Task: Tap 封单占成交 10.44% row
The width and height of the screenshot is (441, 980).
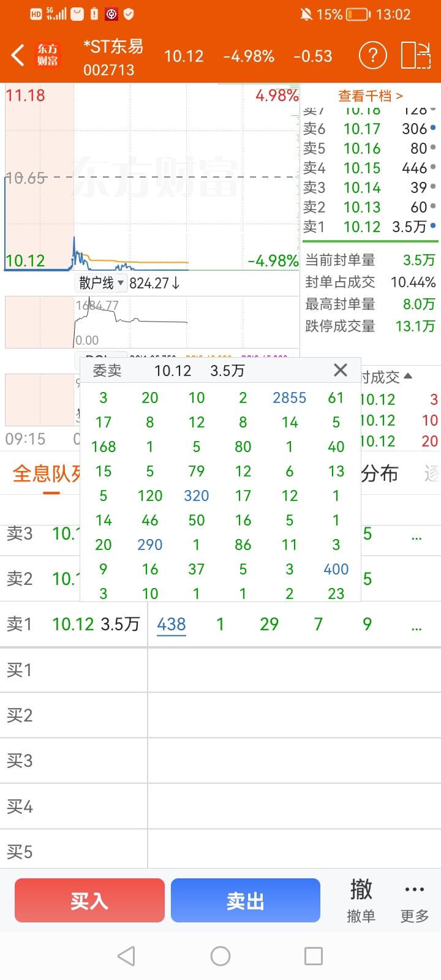Action: tap(370, 282)
